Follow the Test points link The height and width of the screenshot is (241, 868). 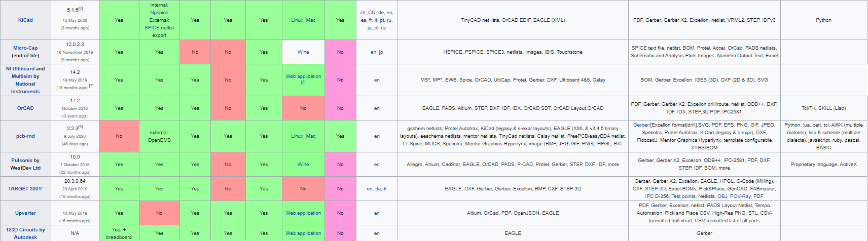[x=683, y=196]
